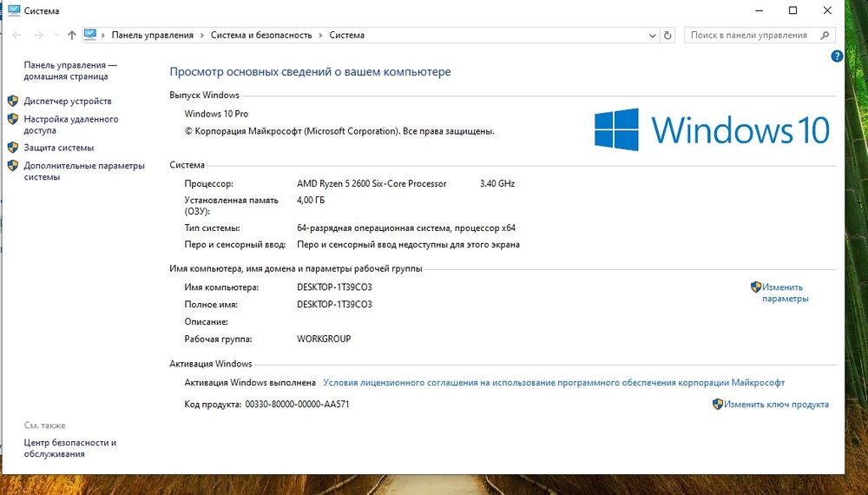The image size is (868, 495).
Task: Click computer name value next to 'Имя компьютера:'
Action: [x=334, y=287]
